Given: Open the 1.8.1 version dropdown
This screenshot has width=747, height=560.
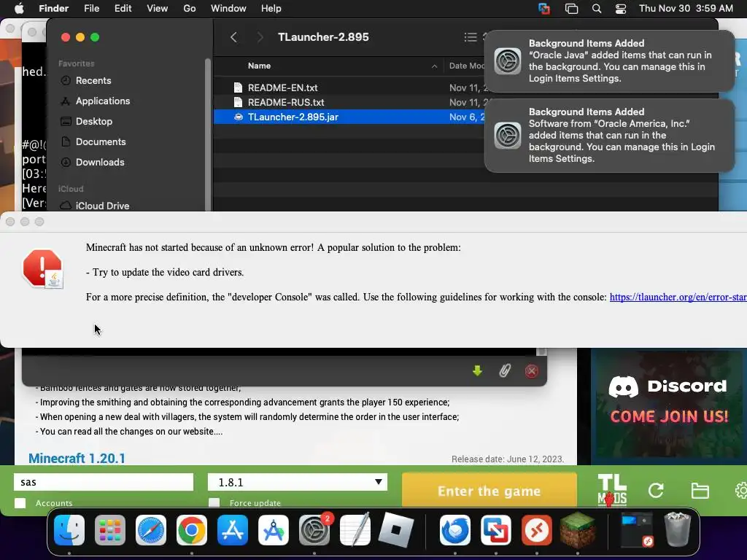Looking at the screenshot, I should (298, 482).
